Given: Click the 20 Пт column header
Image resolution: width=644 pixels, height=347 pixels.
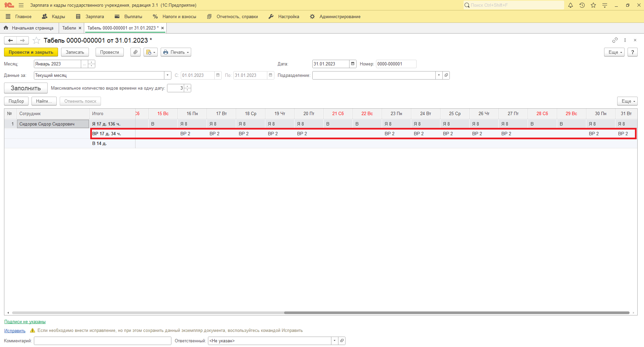Looking at the screenshot, I should [309, 114].
